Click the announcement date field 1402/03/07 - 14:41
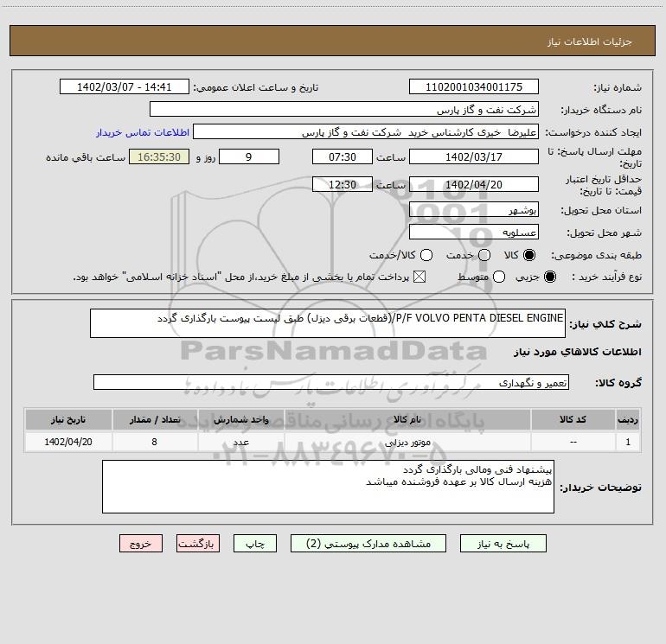The width and height of the screenshot is (666, 644). (125, 86)
